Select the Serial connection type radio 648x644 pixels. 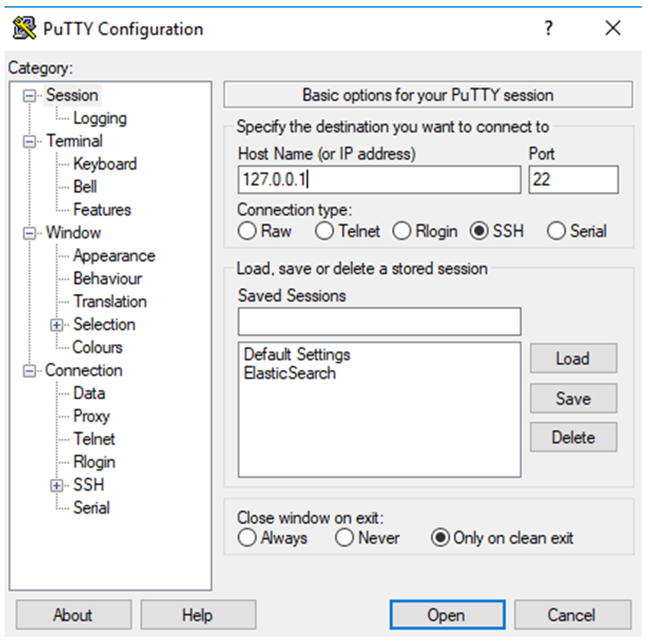[556, 230]
